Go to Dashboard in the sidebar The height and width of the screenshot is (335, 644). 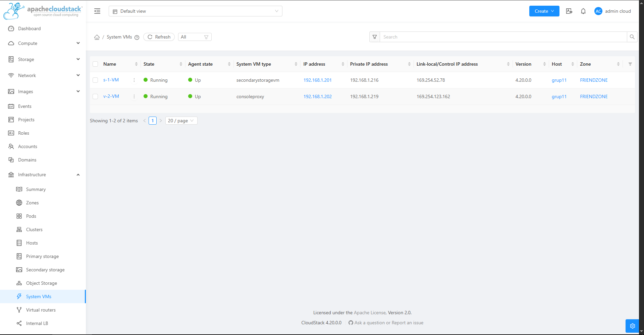click(29, 28)
